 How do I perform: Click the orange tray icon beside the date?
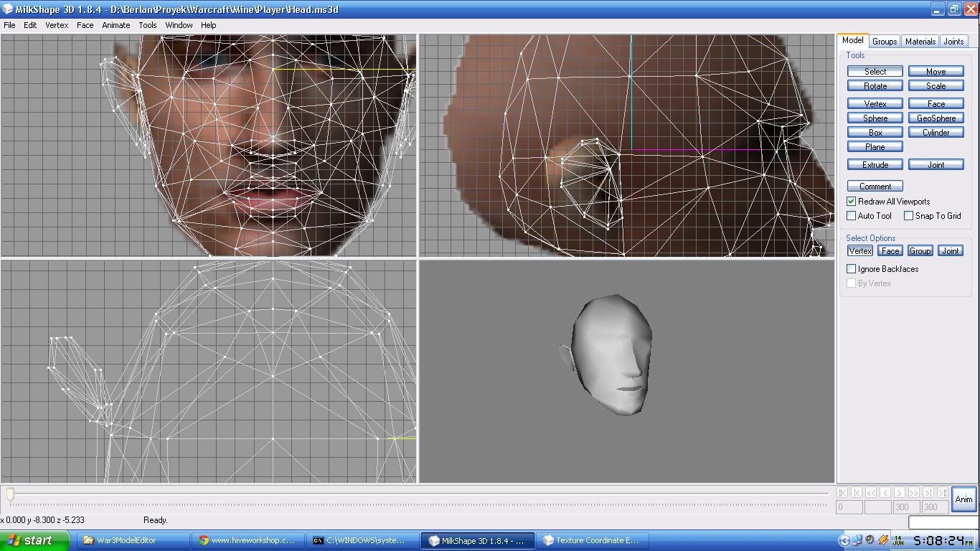coord(884,540)
